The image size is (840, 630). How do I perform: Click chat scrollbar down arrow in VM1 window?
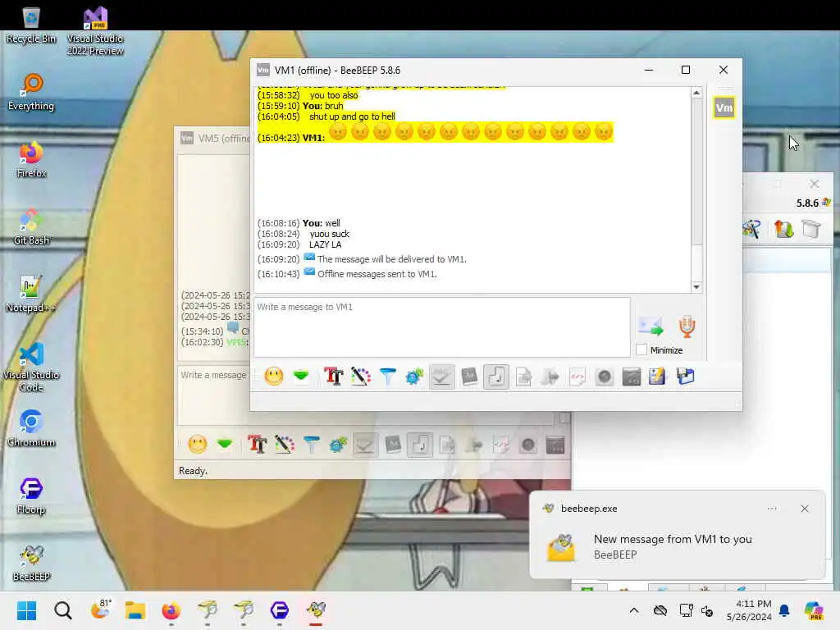coord(696,287)
